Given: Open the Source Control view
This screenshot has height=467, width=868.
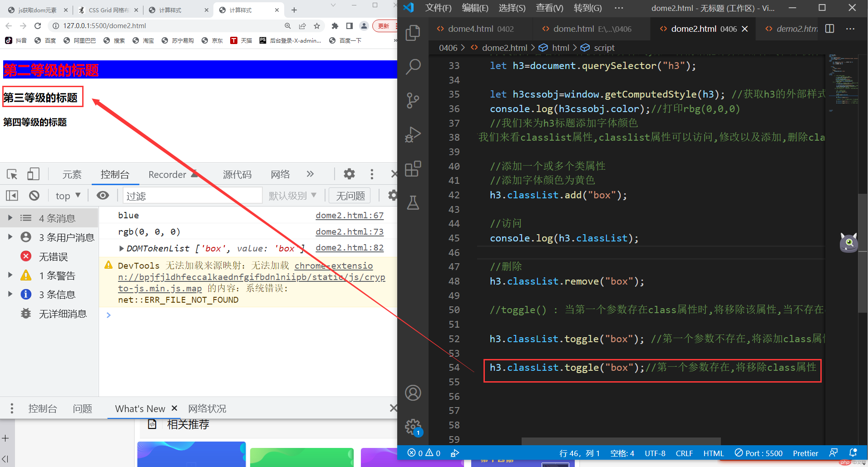Looking at the screenshot, I should point(413,100).
